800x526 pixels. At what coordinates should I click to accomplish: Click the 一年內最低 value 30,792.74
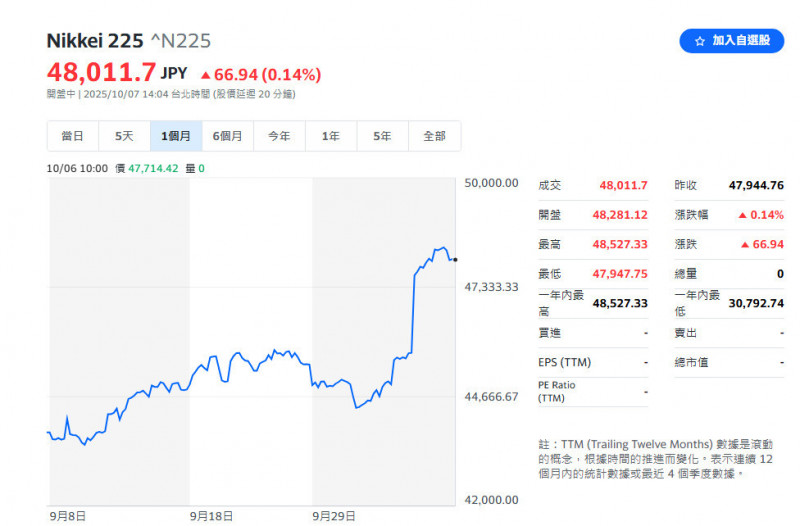(756, 304)
